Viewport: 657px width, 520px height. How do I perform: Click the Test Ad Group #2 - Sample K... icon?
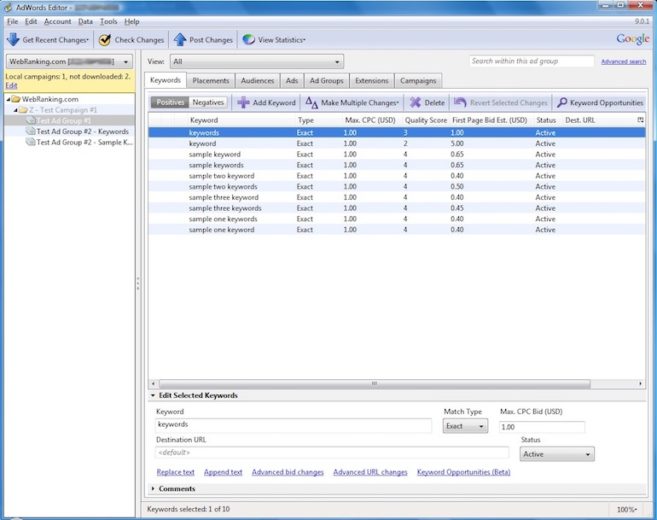pyautogui.click(x=30, y=142)
